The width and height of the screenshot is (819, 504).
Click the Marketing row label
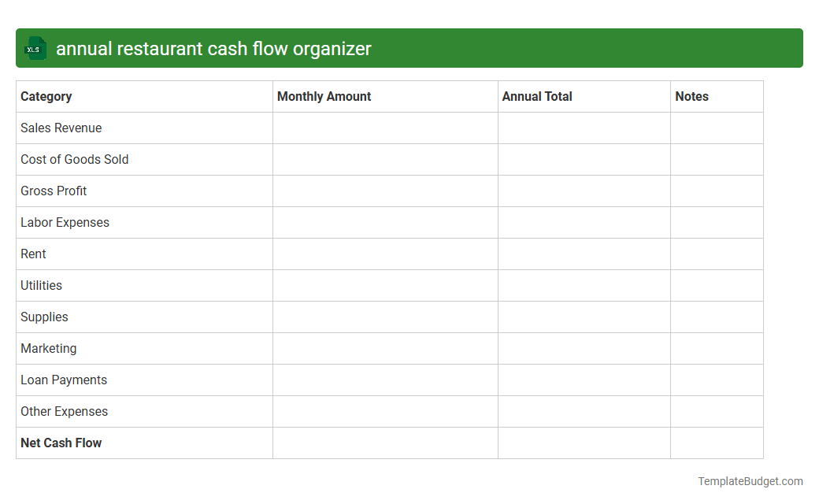pyautogui.click(x=49, y=348)
